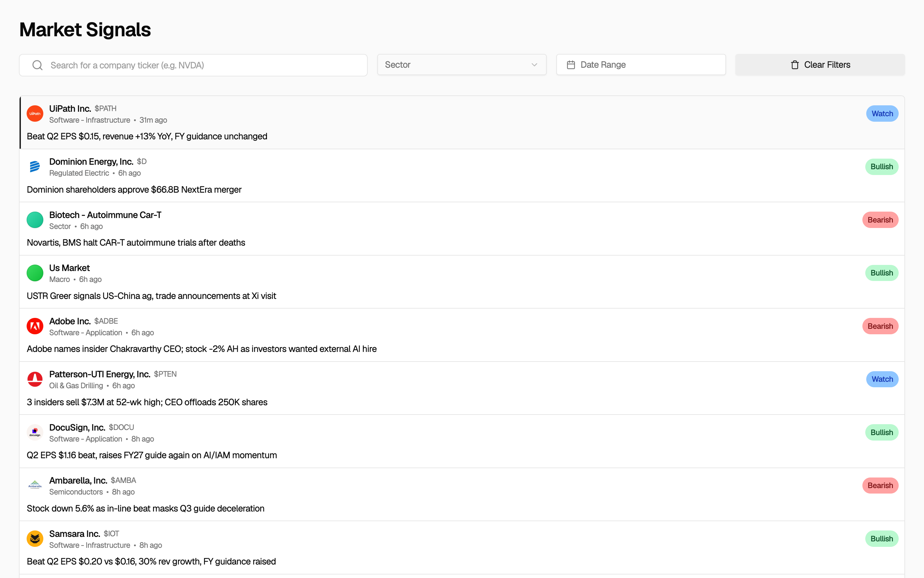Screen dimensions: 924x578
Task: Select headline about USTR Greer US-China trade
Action: pos(151,296)
